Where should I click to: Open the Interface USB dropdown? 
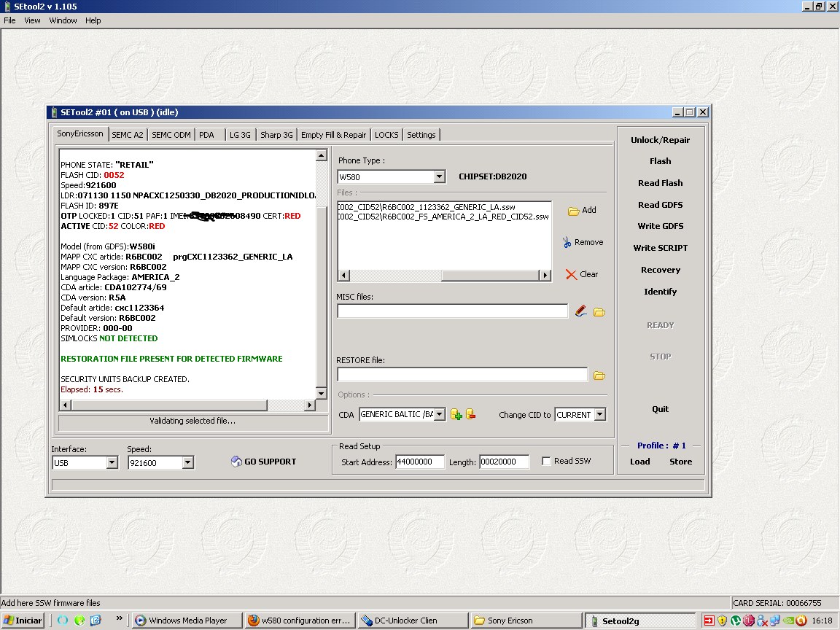point(112,462)
